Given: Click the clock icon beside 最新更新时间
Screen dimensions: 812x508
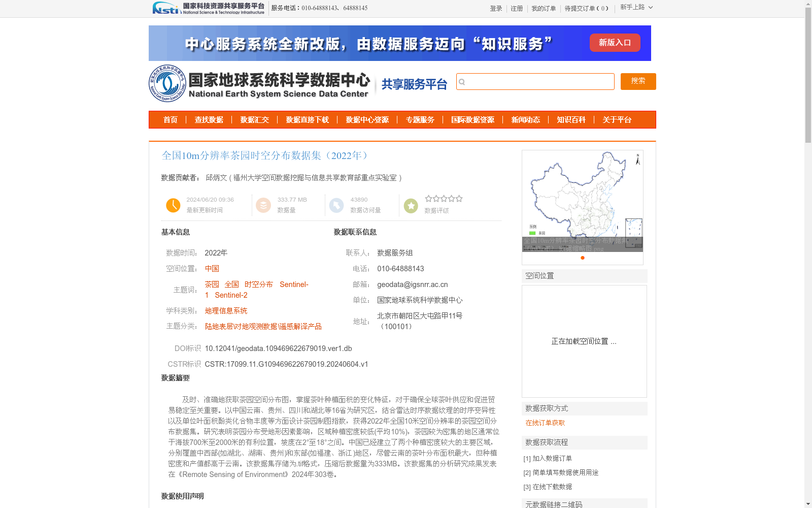Looking at the screenshot, I should 173,205.
